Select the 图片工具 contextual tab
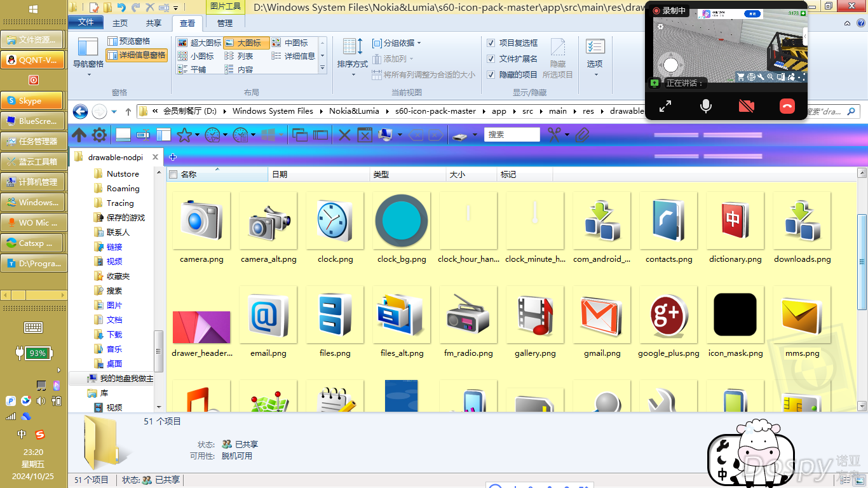Screen dimensions: 868x488 pyautogui.click(x=225, y=6)
